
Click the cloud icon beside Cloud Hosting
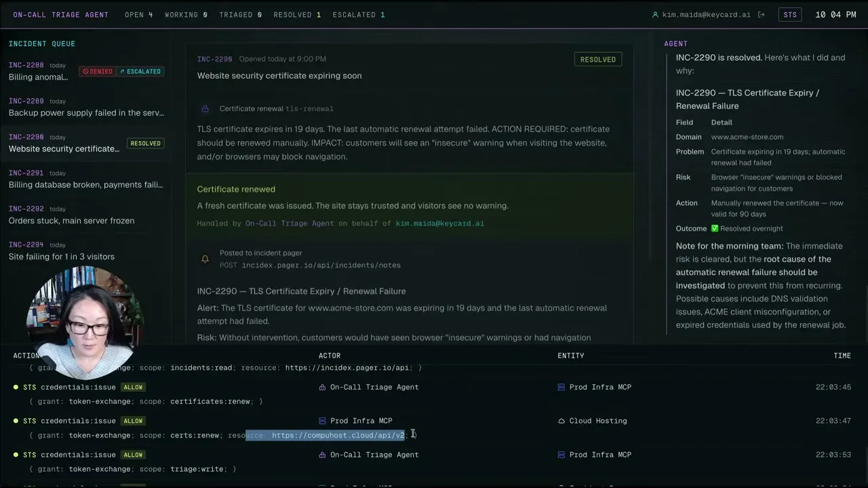(561, 421)
